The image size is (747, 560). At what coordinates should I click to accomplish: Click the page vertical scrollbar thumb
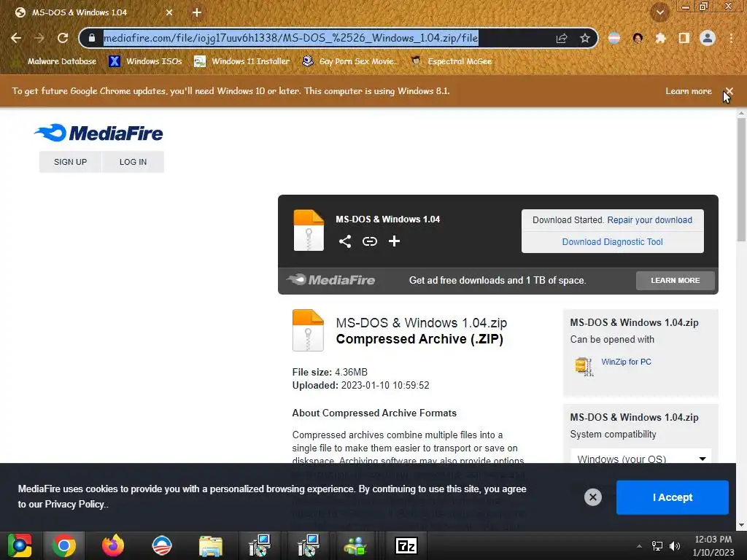click(x=741, y=179)
